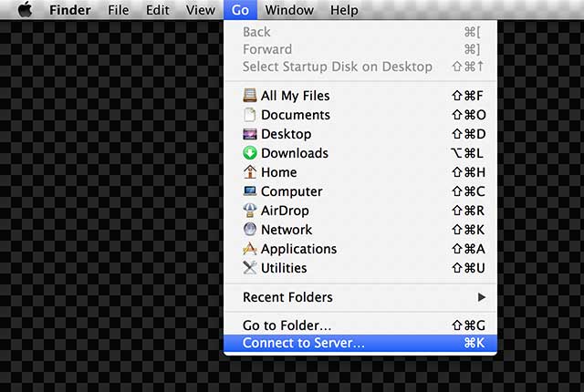Open the Edit menu

point(158,10)
